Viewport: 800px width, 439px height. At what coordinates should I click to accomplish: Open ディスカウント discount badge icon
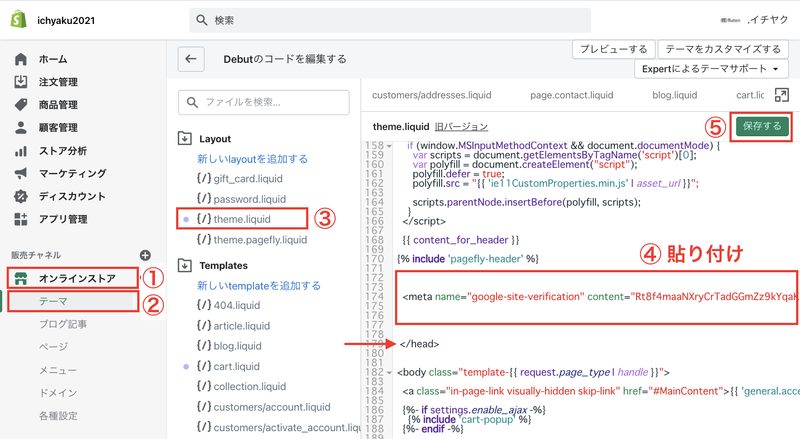21,197
